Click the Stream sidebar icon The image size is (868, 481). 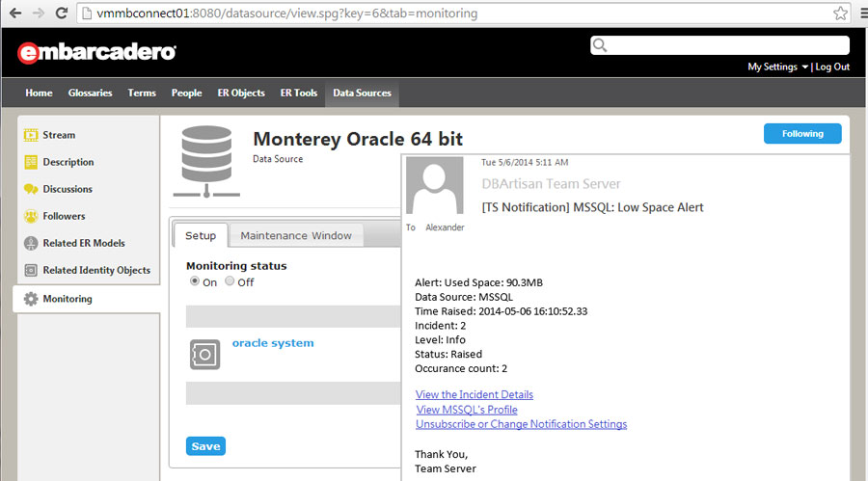pos(31,135)
